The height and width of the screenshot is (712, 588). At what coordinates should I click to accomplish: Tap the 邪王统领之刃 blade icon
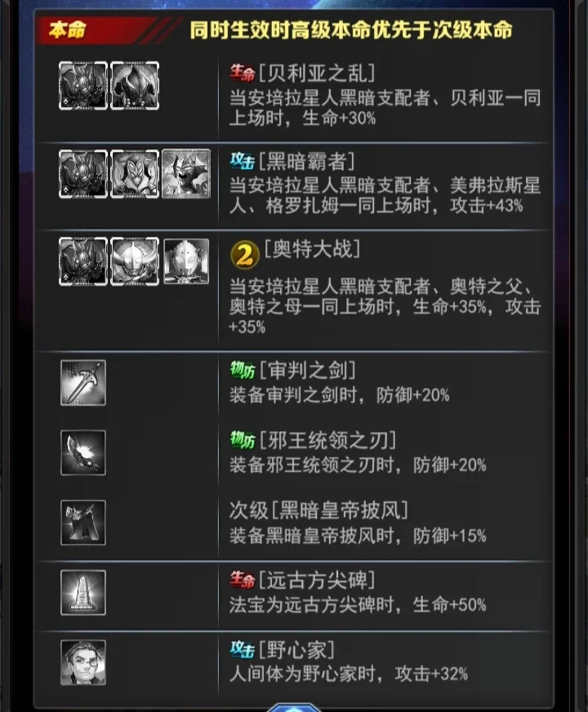point(83,452)
